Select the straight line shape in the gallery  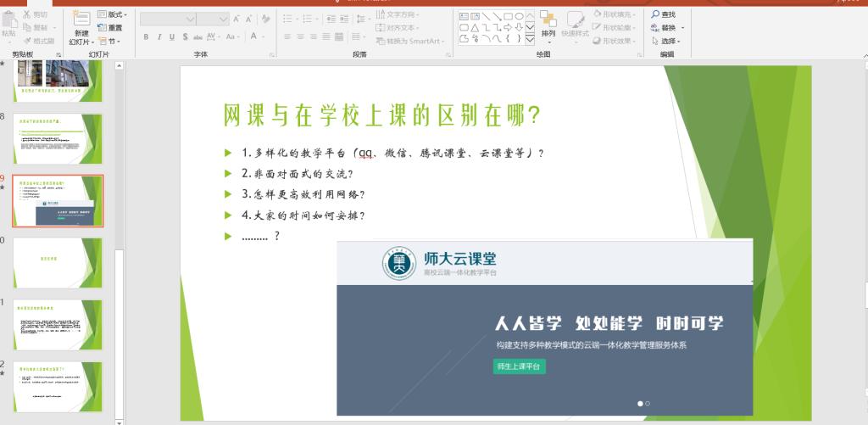[x=486, y=16]
